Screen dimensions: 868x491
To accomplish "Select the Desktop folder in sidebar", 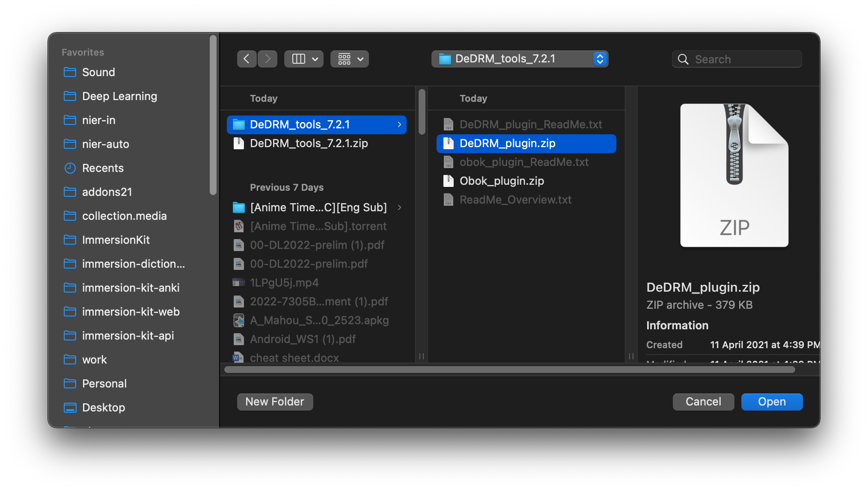I will 103,407.
